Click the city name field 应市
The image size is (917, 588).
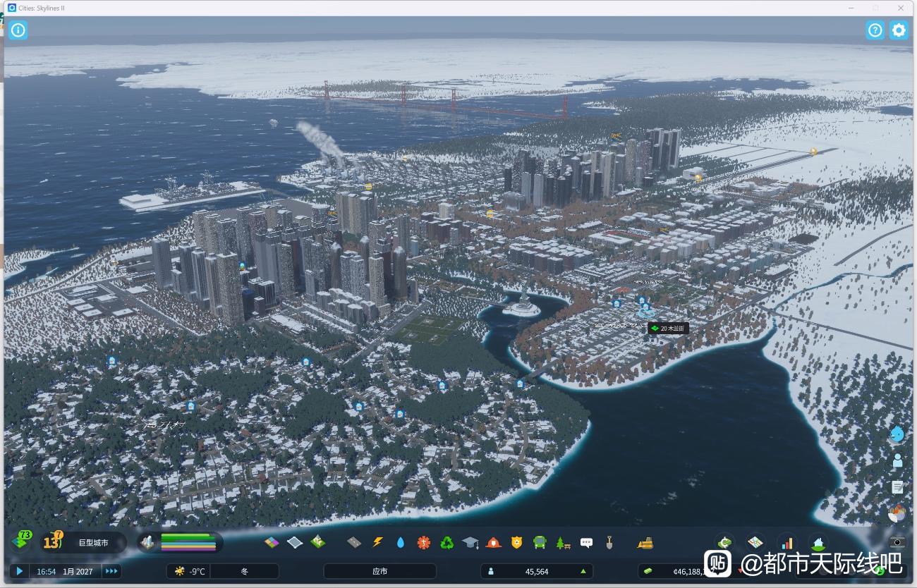click(379, 571)
